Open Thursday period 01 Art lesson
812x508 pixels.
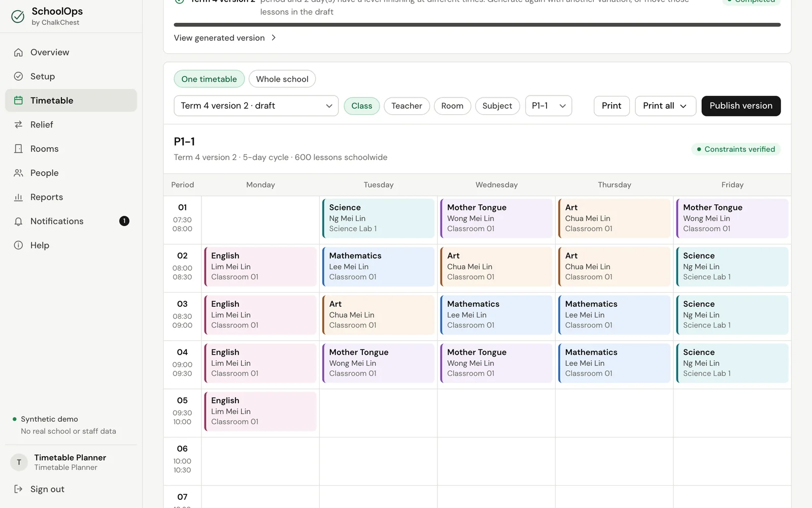pos(614,218)
